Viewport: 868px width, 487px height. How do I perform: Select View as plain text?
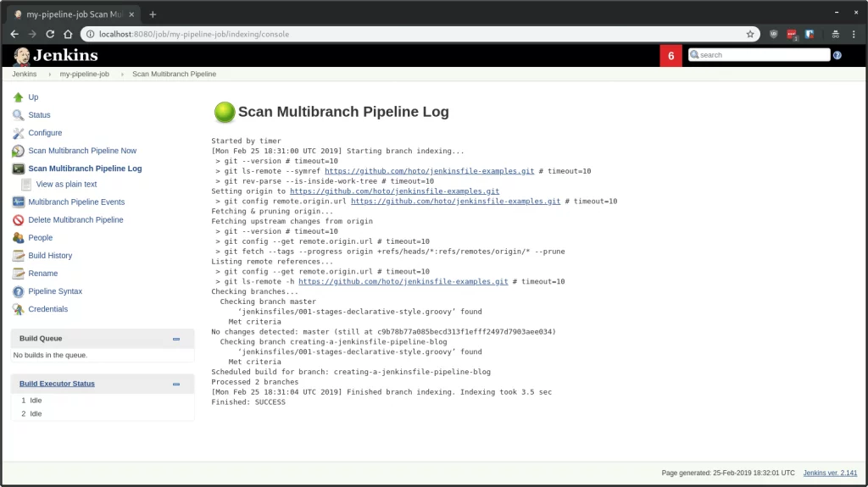tap(66, 185)
